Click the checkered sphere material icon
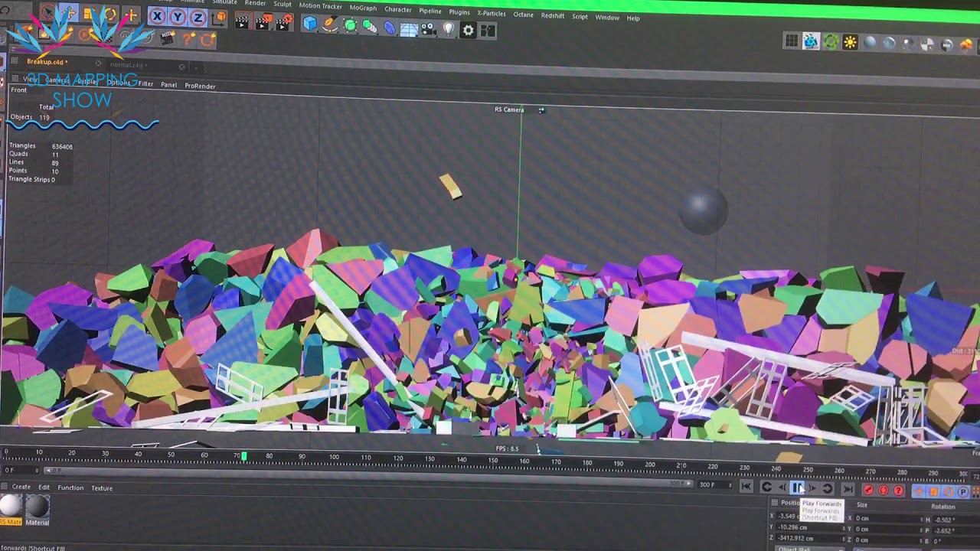980x551 pixels. (x=927, y=44)
